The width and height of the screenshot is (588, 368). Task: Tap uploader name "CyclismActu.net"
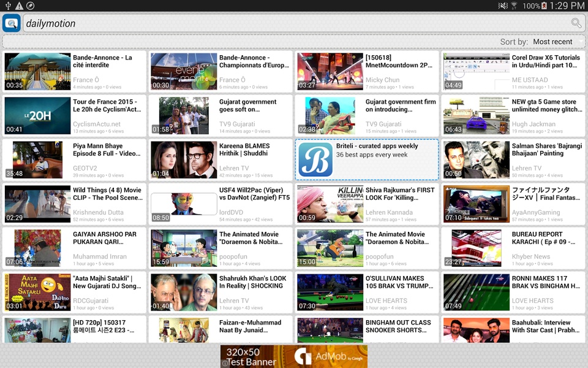(97, 124)
